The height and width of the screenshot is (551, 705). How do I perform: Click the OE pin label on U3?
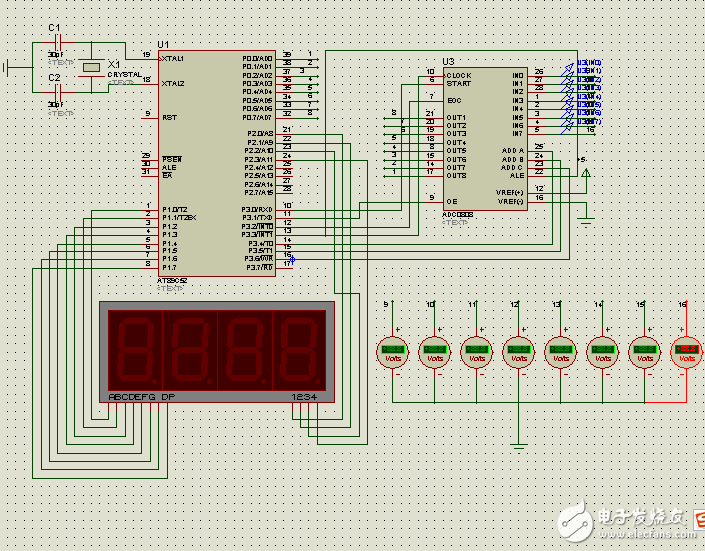pyautogui.click(x=452, y=202)
